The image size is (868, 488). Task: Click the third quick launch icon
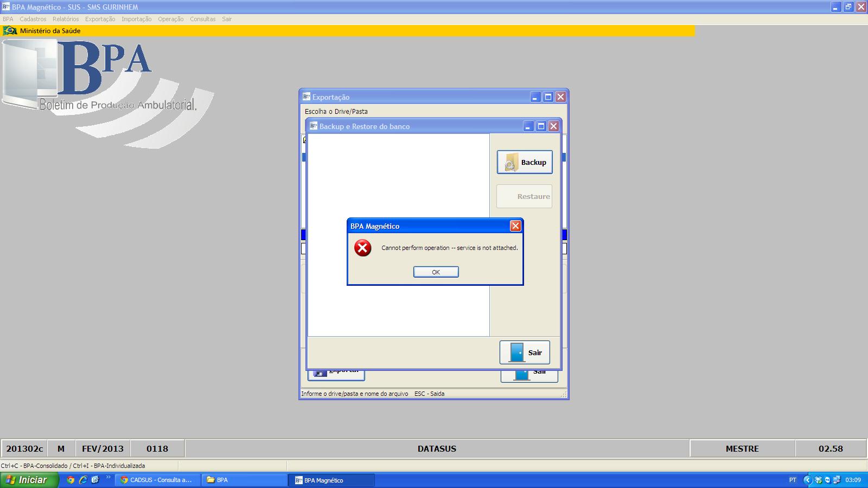click(x=95, y=480)
